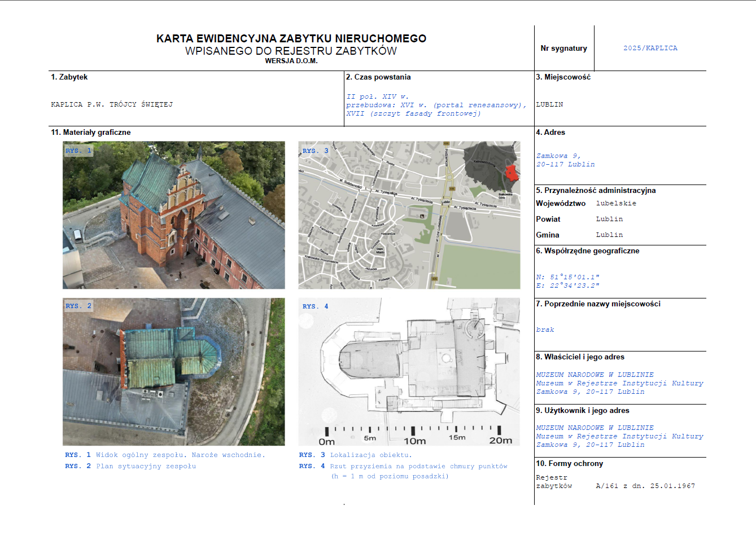The height and width of the screenshot is (536, 756).
Task: Select the caption 'Plan sytuacyjny zespołu'
Action: [146, 466]
